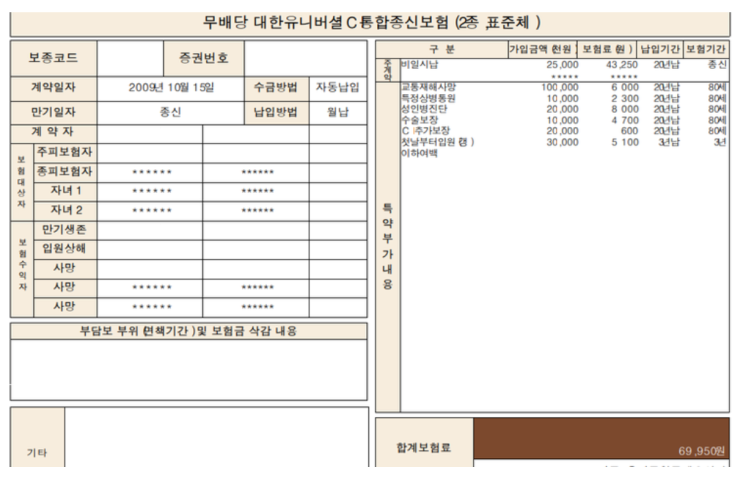This screenshot has width=743, height=478.
Task: Select the date 2009년 10월 15일
Action: pyautogui.click(x=171, y=88)
